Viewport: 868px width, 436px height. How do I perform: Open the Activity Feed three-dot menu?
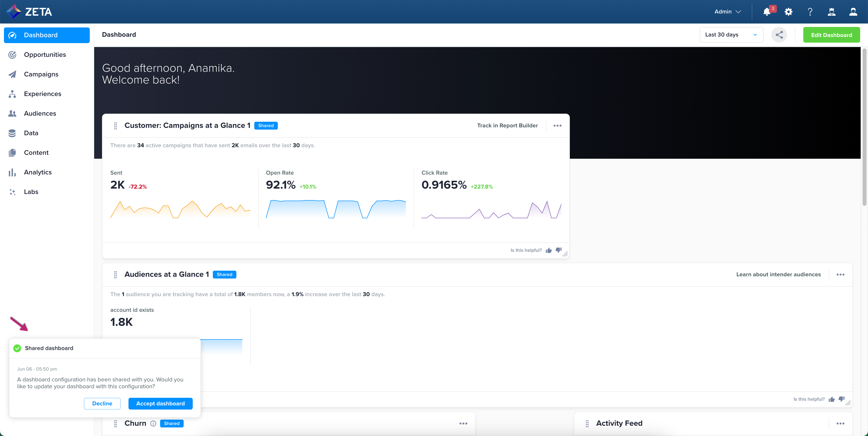tap(841, 424)
